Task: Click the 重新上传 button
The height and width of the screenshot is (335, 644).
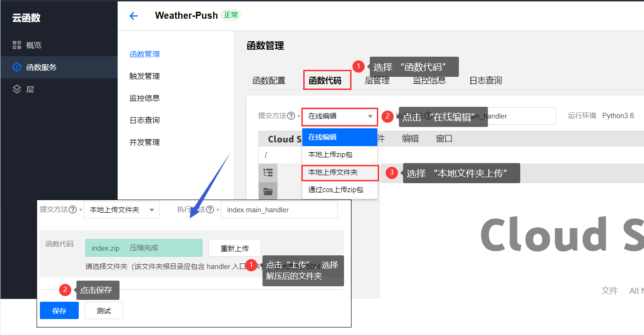Action: coord(235,248)
